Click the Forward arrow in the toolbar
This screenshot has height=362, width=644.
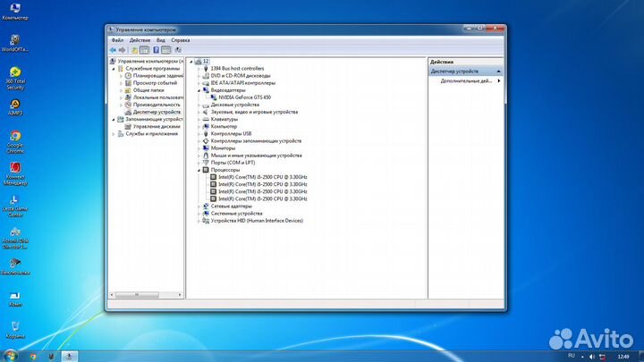(x=123, y=50)
